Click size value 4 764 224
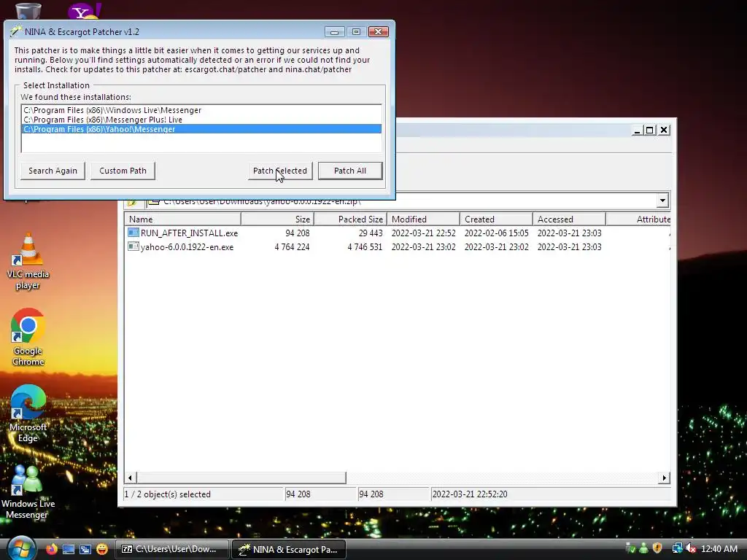The height and width of the screenshot is (560, 747). pyautogui.click(x=292, y=246)
